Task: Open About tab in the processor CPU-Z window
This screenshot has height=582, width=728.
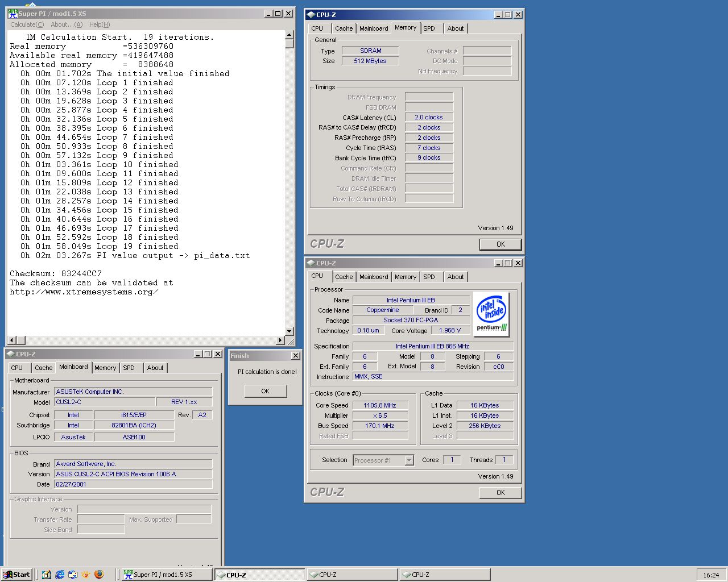Action: [455, 277]
